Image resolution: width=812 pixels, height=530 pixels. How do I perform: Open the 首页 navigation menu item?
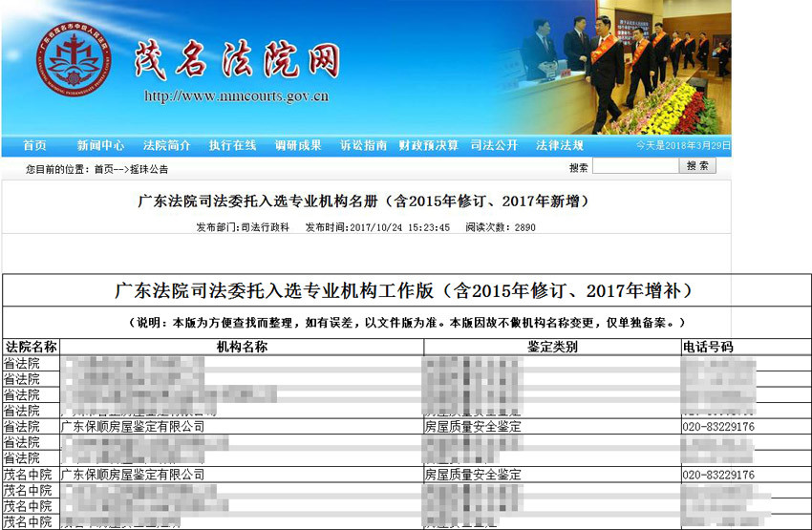point(34,145)
